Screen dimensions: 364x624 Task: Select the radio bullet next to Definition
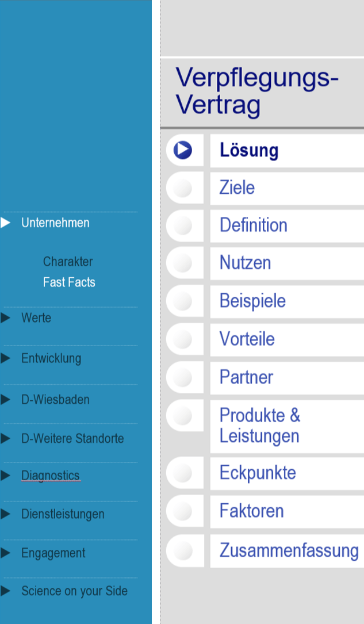[183, 225]
